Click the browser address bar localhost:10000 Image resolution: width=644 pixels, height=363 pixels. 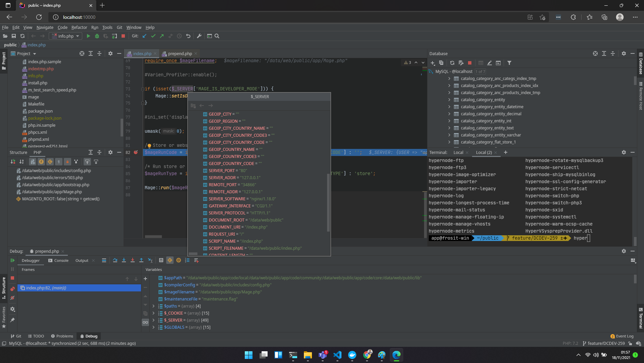[79, 17]
